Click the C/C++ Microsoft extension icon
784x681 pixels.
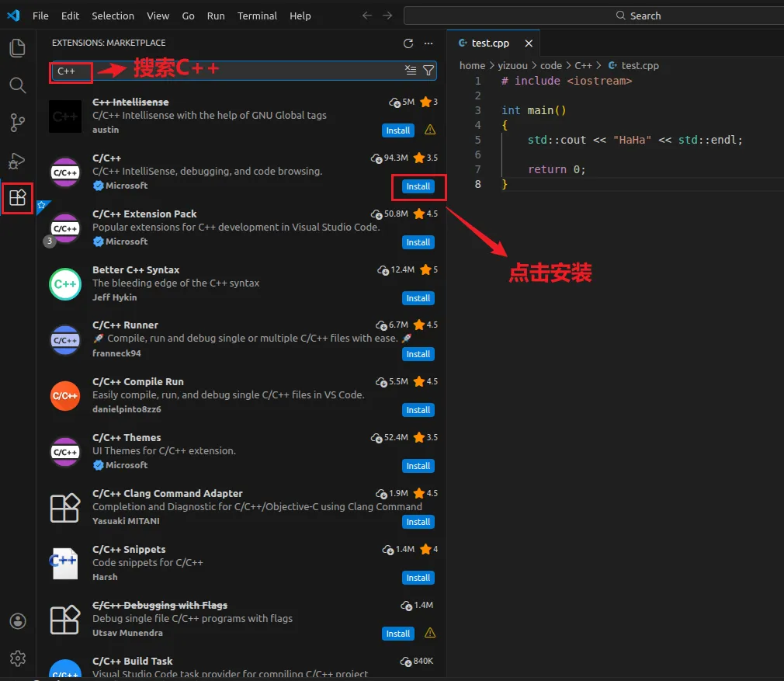pos(65,172)
